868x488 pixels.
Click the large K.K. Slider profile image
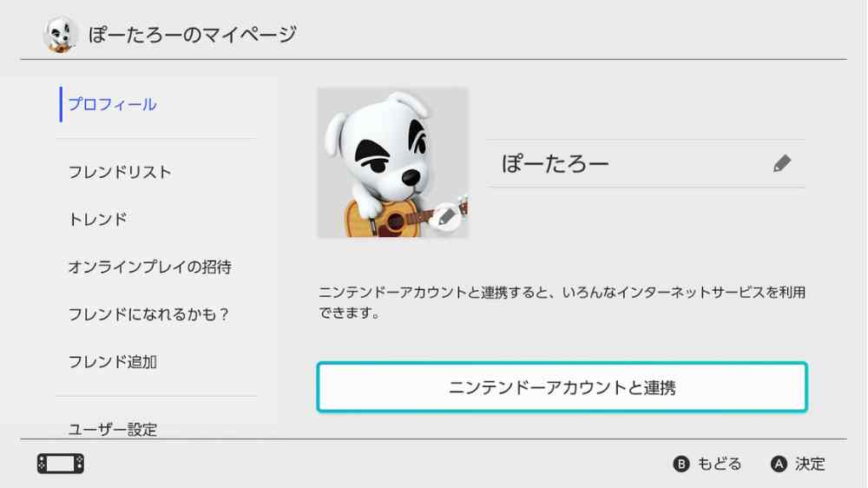click(x=392, y=162)
